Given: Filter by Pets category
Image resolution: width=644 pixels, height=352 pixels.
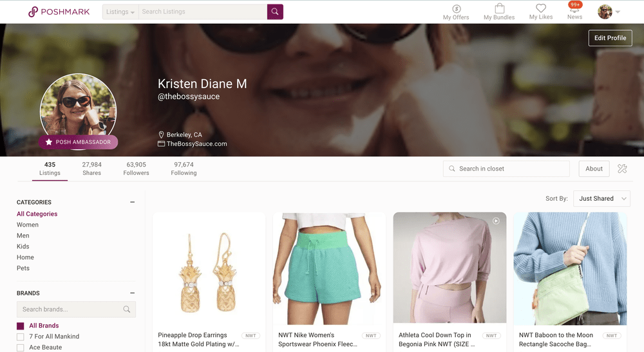Looking at the screenshot, I should 23,268.
